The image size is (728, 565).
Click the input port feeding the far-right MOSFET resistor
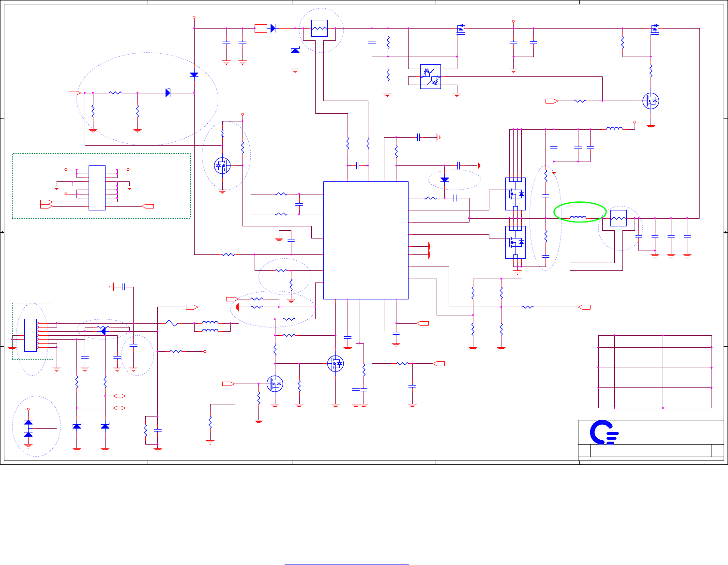tap(552, 101)
